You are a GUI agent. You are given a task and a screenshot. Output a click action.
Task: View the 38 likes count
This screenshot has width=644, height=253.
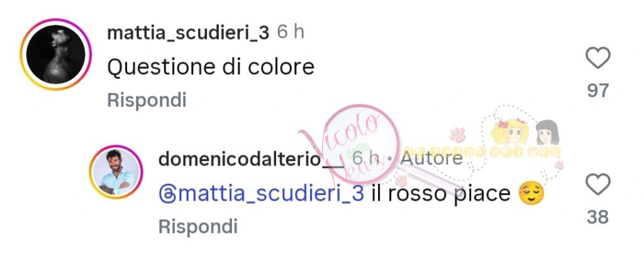point(597,217)
